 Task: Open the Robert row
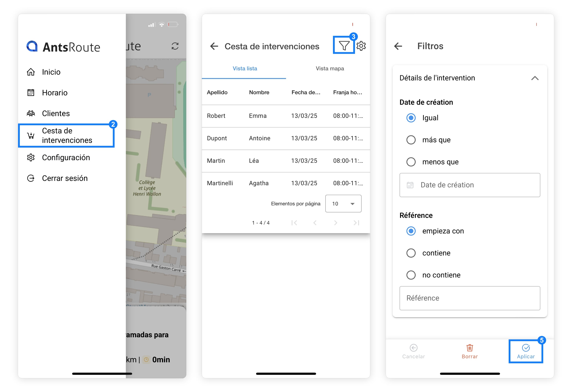[x=286, y=116]
